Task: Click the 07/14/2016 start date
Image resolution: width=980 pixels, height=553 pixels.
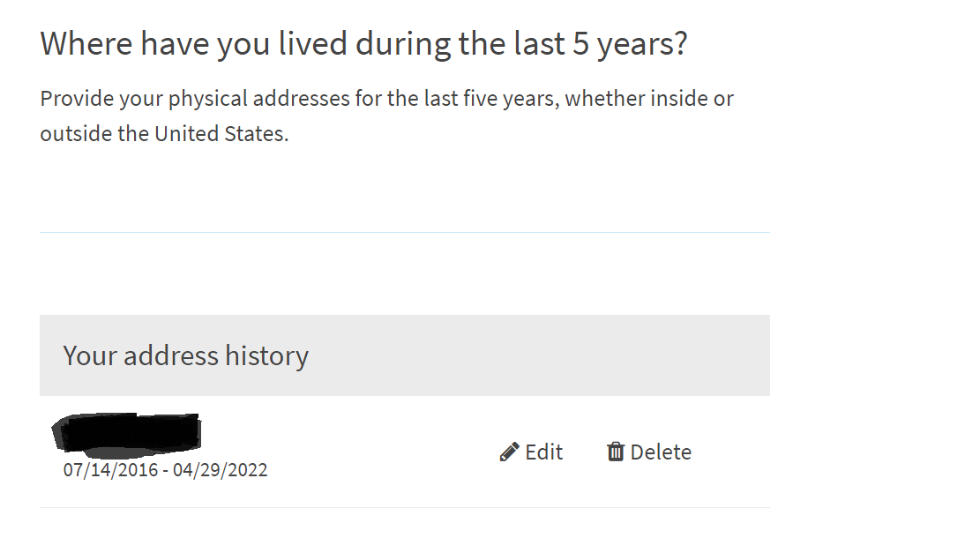Action: [x=110, y=470]
